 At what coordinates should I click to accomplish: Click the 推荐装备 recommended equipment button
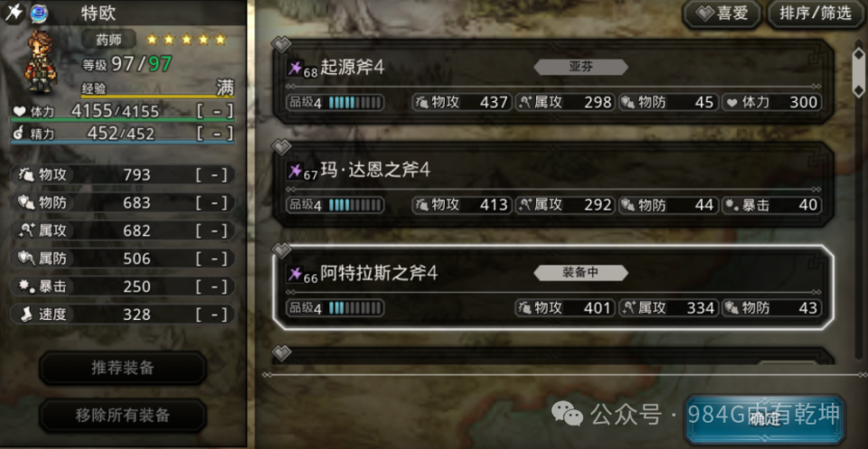click(x=122, y=368)
